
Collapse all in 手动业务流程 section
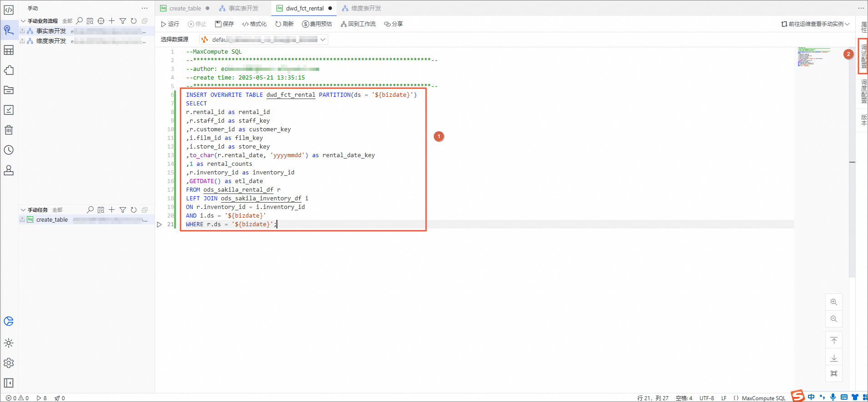pyautogui.click(x=145, y=21)
